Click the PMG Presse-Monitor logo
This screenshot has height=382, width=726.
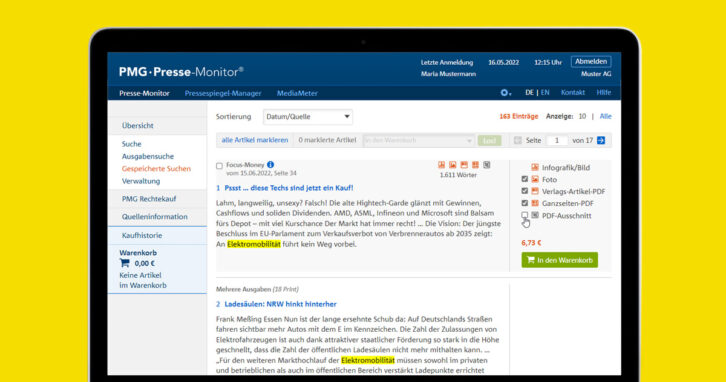(x=181, y=72)
